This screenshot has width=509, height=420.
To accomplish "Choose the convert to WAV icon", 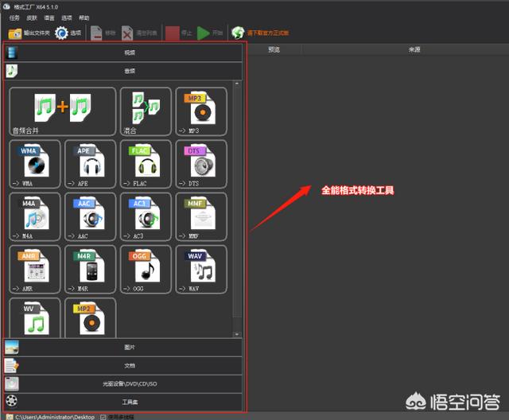I will tap(200, 270).
